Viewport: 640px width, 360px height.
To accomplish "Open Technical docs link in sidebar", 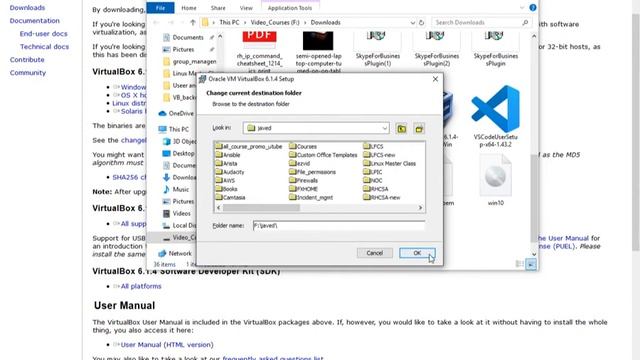I will [44, 47].
